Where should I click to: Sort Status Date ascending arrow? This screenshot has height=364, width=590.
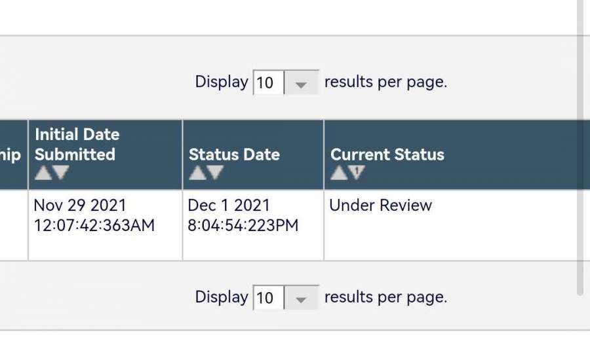point(197,173)
